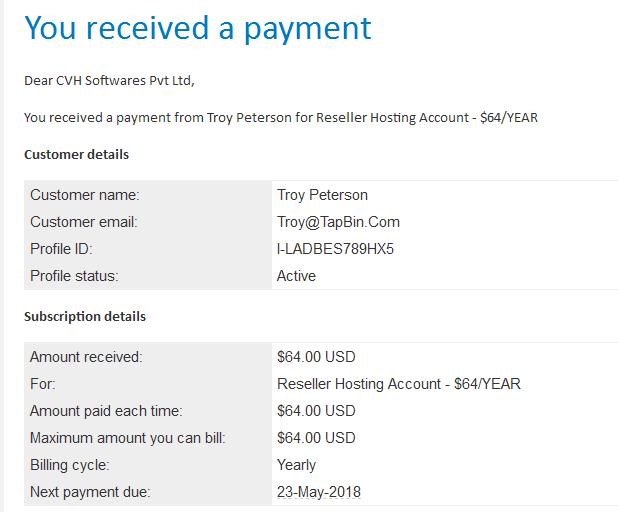Click the 'Billing cycle:' label
Viewport: 618px width, 512px height.
(x=69, y=465)
